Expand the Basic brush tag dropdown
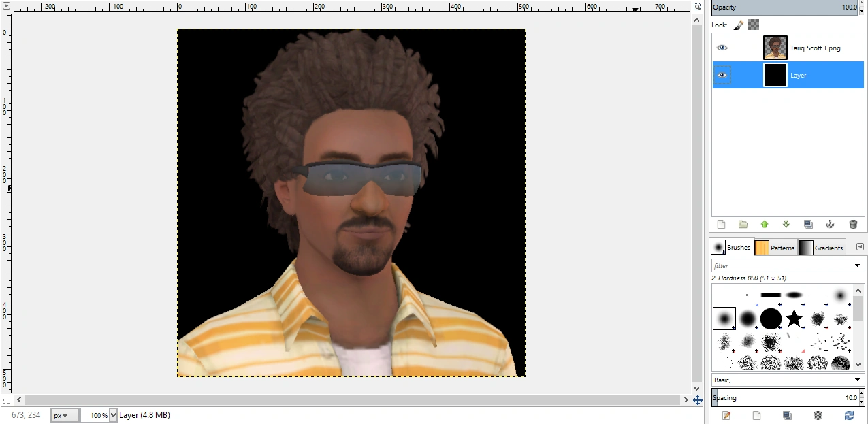This screenshot has width=868, height=424. (x=857, y=380)
